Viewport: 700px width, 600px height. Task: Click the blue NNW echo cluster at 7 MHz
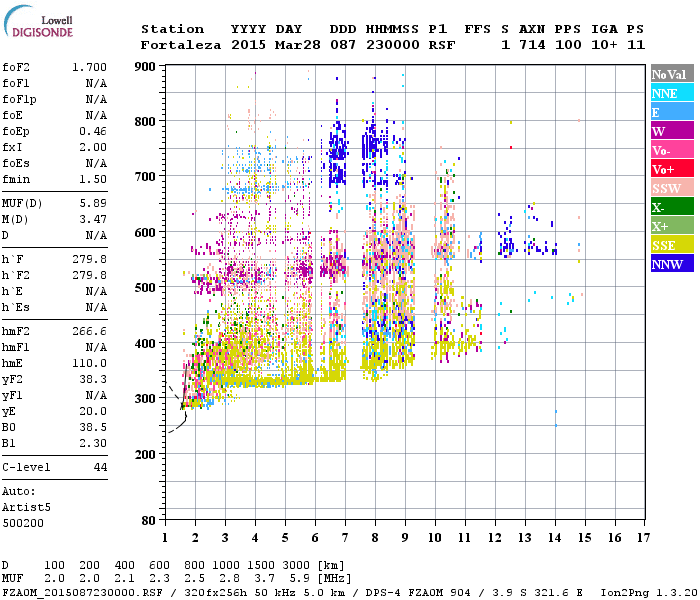[338, 154]
